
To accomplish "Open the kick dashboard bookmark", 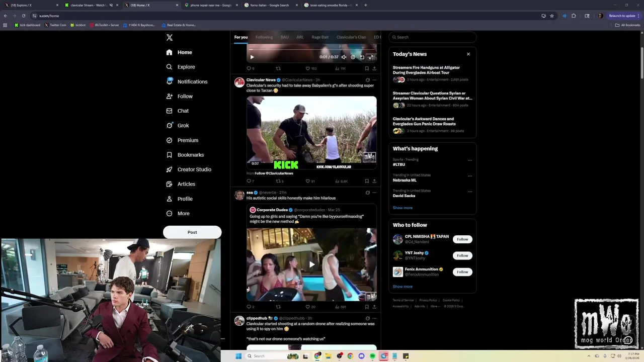I will [27, 25].
